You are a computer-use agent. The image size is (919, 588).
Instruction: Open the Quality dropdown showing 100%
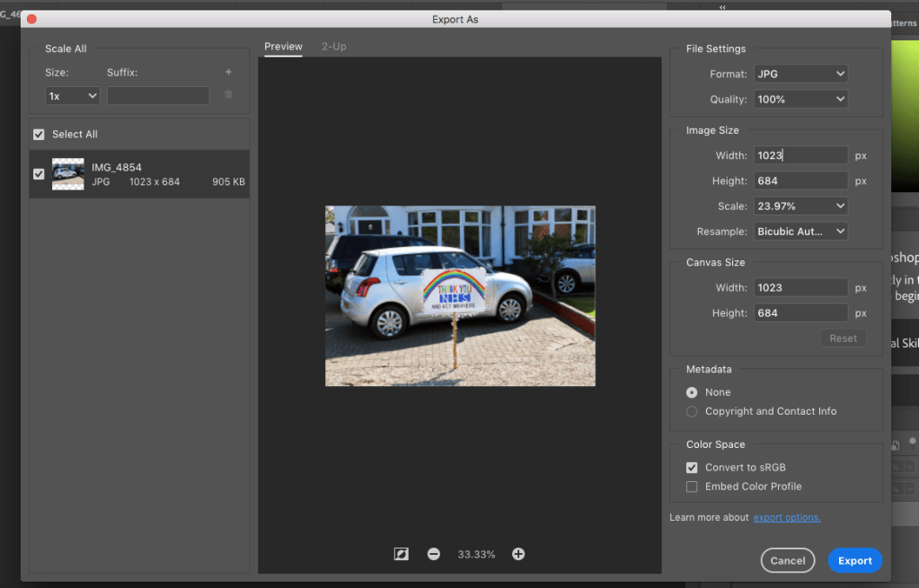point(800,99)
